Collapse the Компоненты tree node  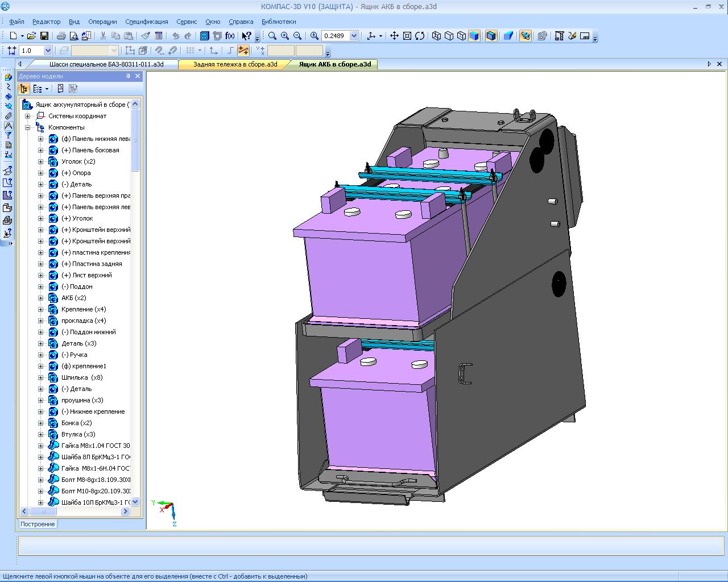point(27,127)
